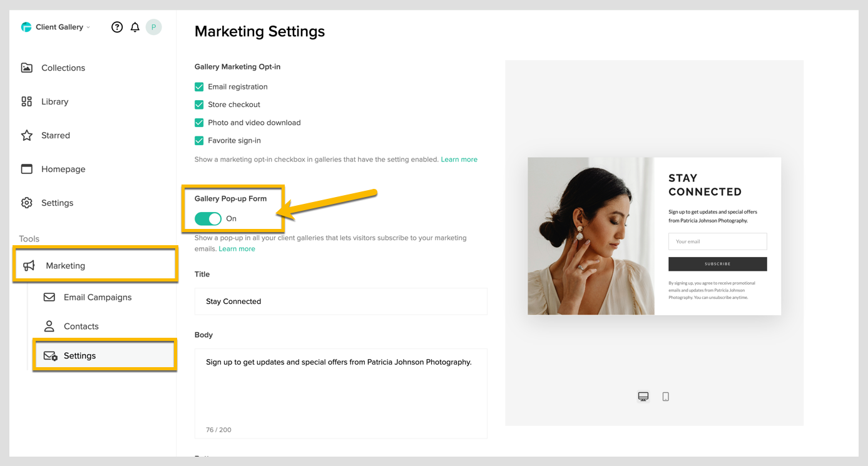Click the Settings gear icon

(x=27, y=203)
